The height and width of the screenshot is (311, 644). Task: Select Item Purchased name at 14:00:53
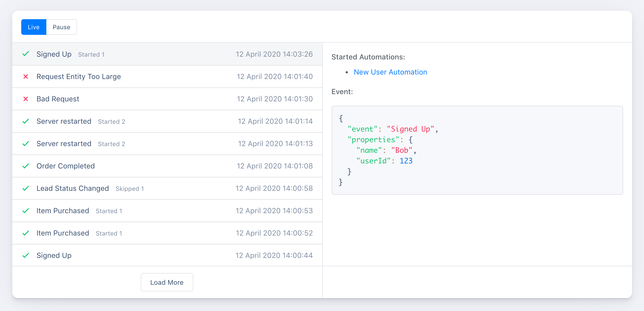63,211
